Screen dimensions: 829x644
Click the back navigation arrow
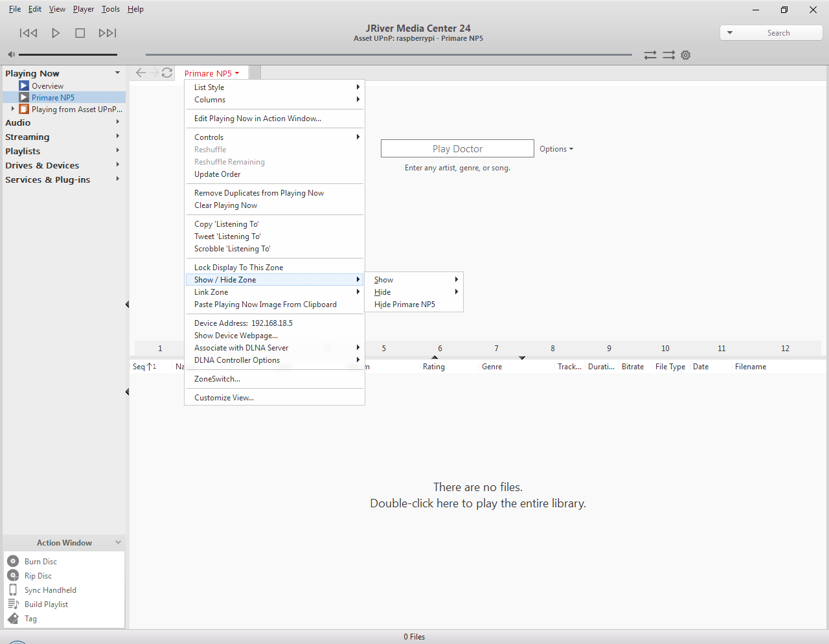(141, 73)
